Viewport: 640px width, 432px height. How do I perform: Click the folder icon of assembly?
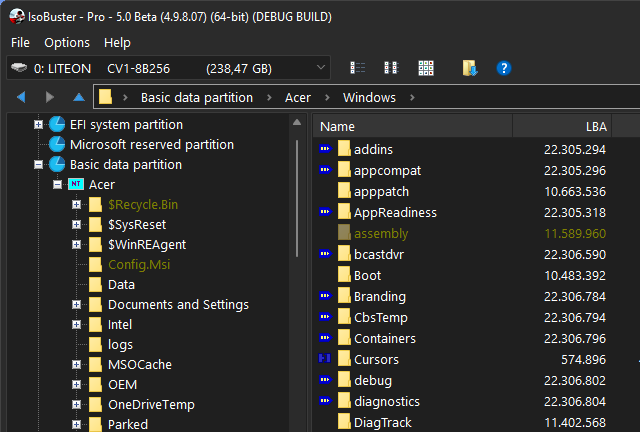click(344, 233)
